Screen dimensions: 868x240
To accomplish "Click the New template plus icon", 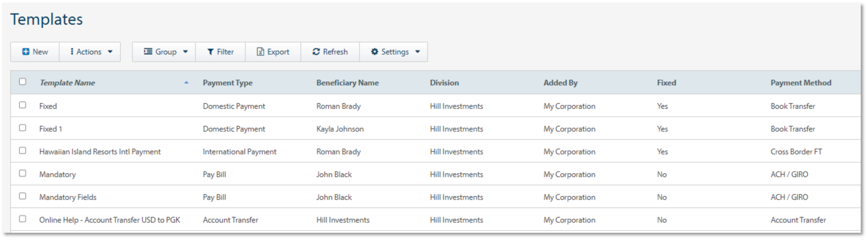I will click(26, 52).
